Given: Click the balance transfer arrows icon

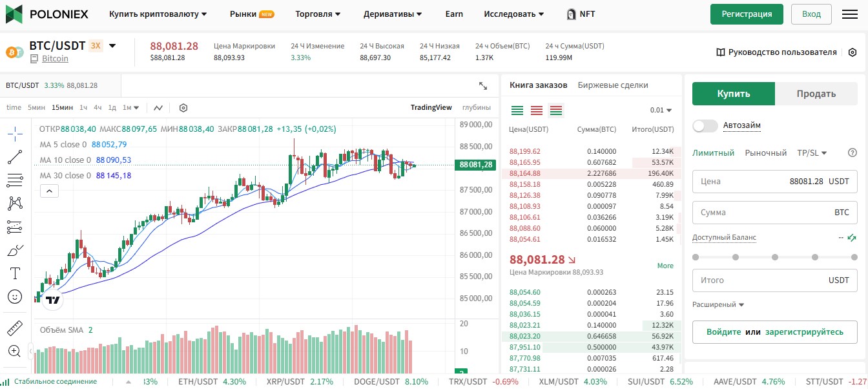Looking at the screenshot, I should click(x=852, y=238).
